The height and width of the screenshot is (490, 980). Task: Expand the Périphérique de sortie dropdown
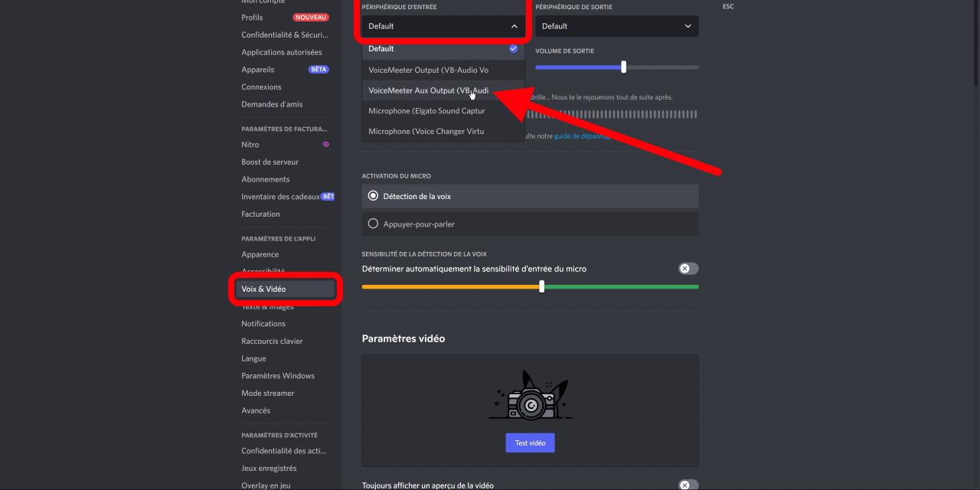point(616,26)
